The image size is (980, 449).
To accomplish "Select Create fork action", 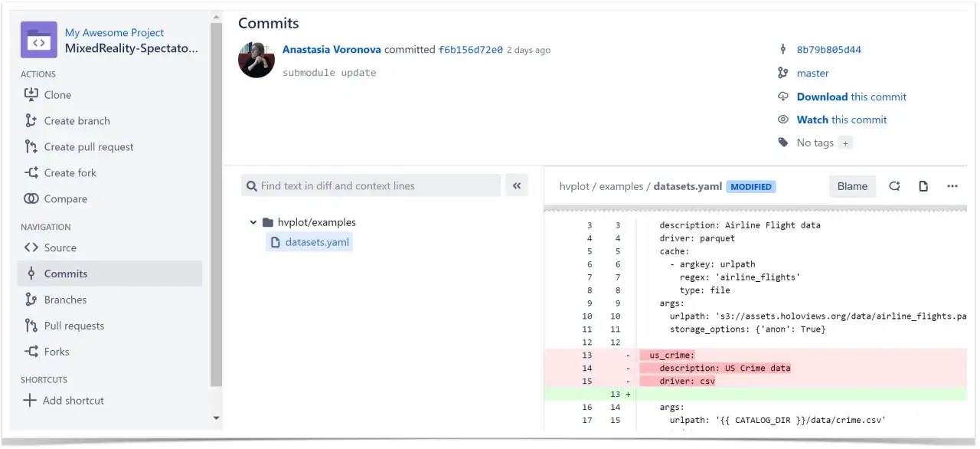I will (x=70, y=173).
